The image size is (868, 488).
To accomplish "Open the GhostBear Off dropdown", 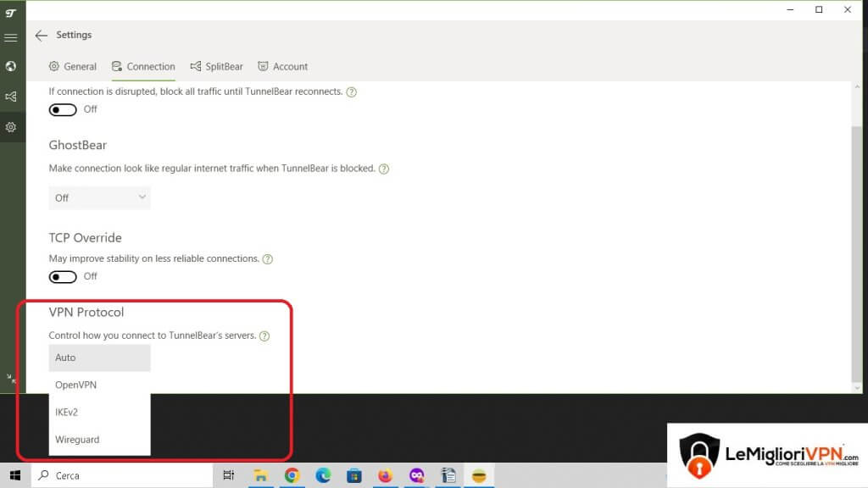I will 100,197.
